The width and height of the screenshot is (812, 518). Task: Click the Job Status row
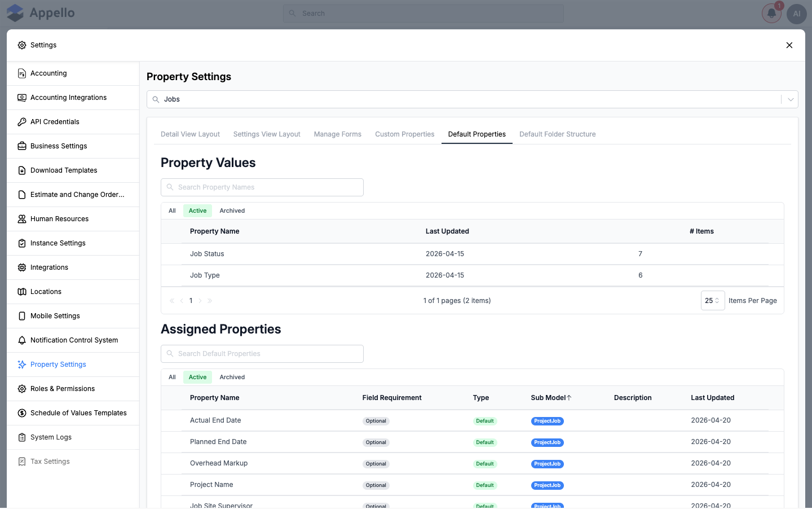tap(473, 254)
